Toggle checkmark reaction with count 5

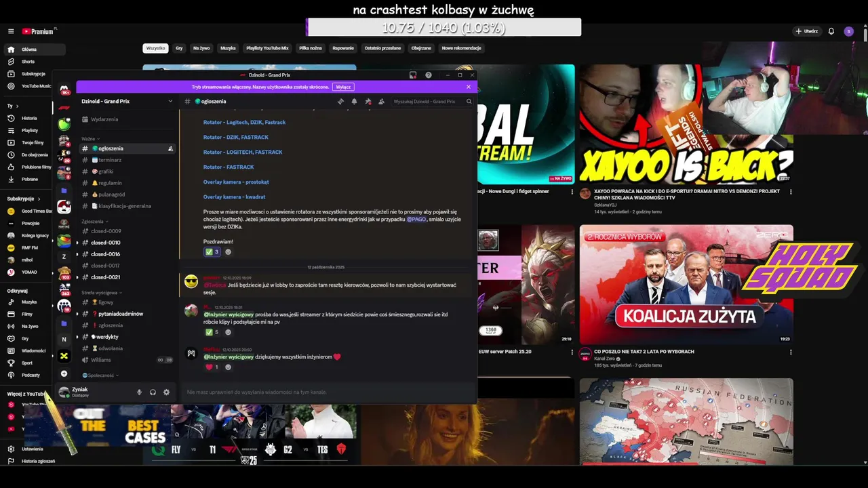pos(212,332)
